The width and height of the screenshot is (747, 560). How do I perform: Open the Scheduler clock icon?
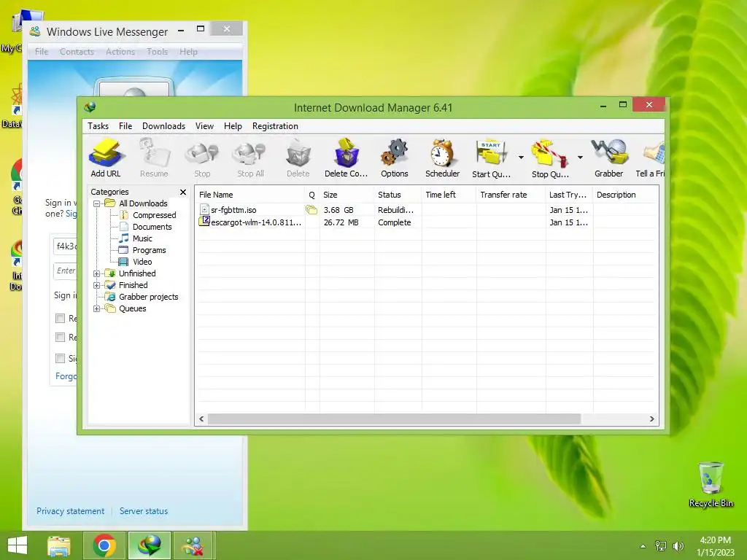[443, 157]
